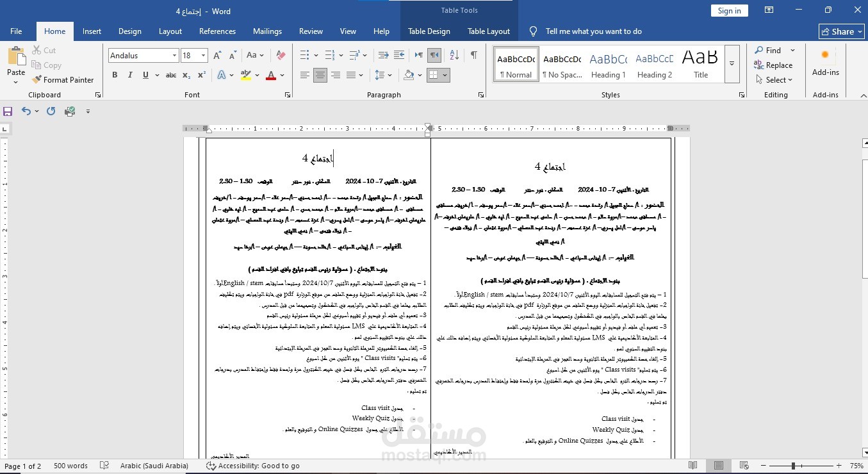Click the Share button
The width and height of the screenshot is (868, 474).
click(840, 31)
